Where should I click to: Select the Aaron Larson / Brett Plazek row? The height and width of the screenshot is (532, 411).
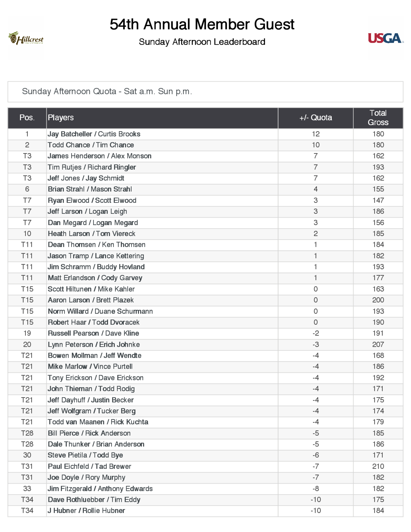pyautogui.click(x=91, y=300)
